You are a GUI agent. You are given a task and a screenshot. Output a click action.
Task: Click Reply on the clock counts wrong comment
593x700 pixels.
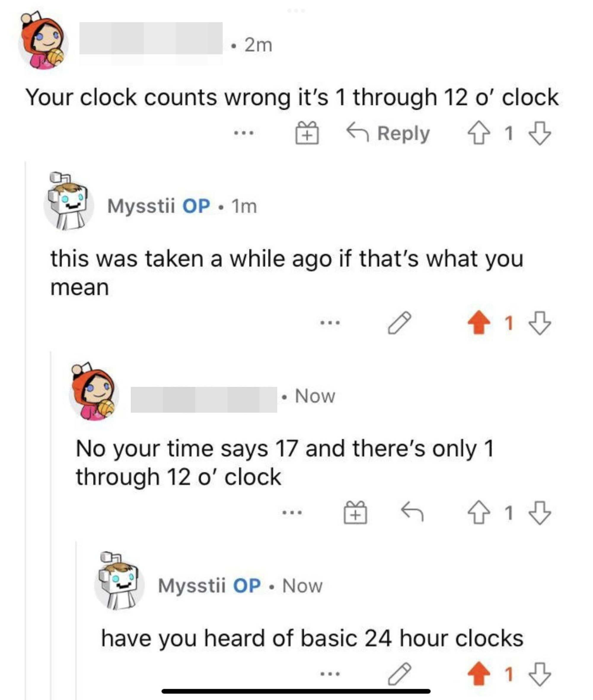coord(388,133)
